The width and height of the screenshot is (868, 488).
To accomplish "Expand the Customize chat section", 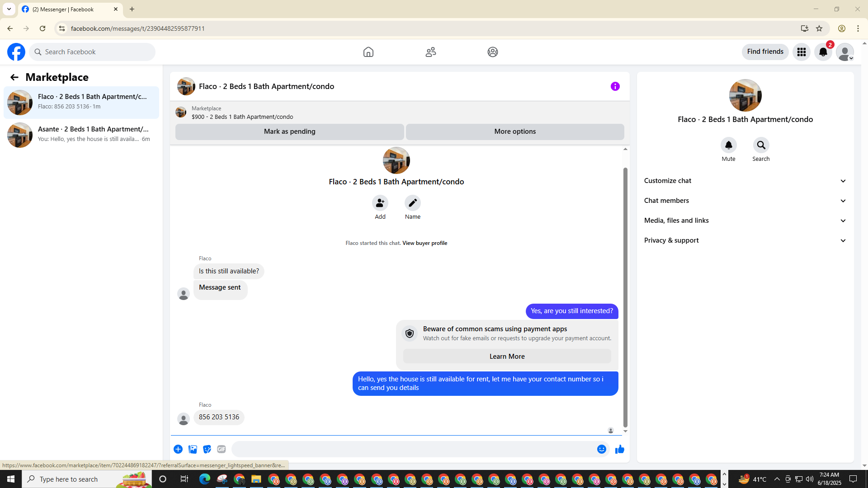I will click(x=745, y=181).
